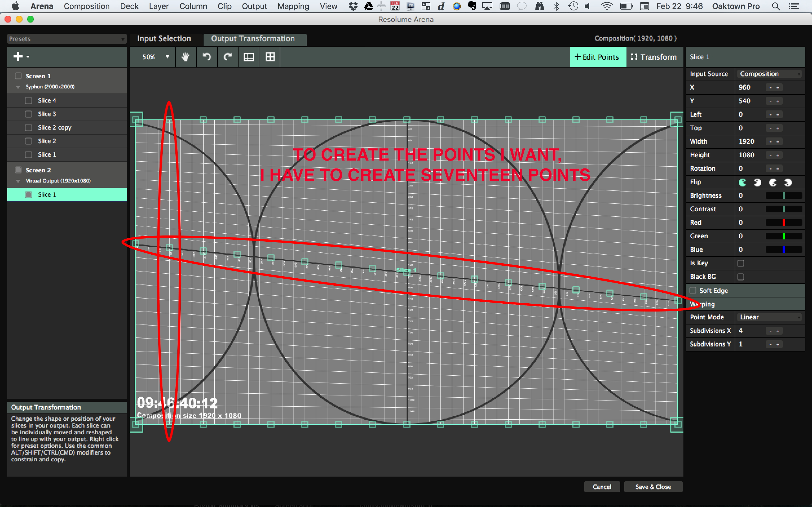Image resolution: width=812 pixels, height=507 pixels.
Task: Click the undo arrow icon
Action: (x=207, y=57)
